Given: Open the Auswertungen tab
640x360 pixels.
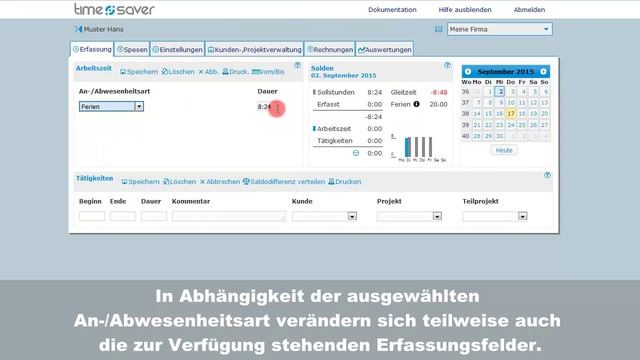Looking at the screenshot, I should pos(384,49).
